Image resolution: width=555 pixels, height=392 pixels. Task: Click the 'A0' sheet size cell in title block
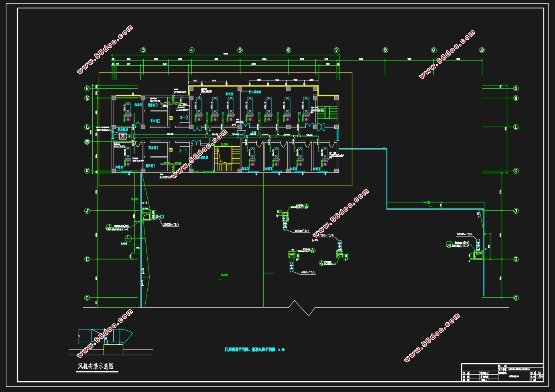coord(539,372)
